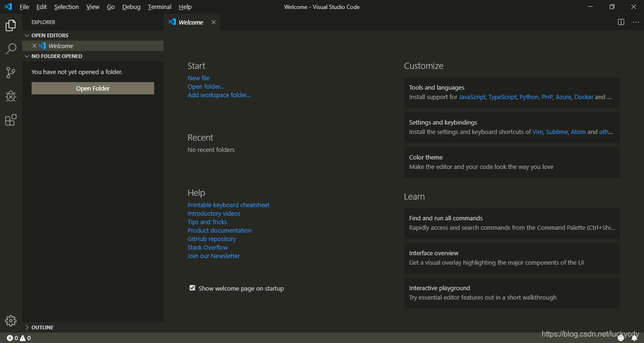Uncheck Show welcome page on startup
644x343 pixels.
click(x=192, y=288)
